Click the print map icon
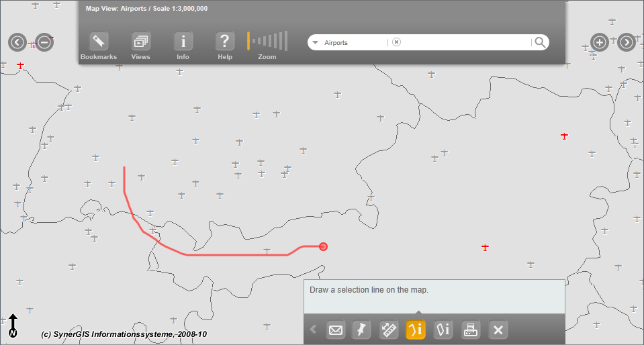Image resolution: width=644 pixels, height=345 pixels. (x=471, y=330)
